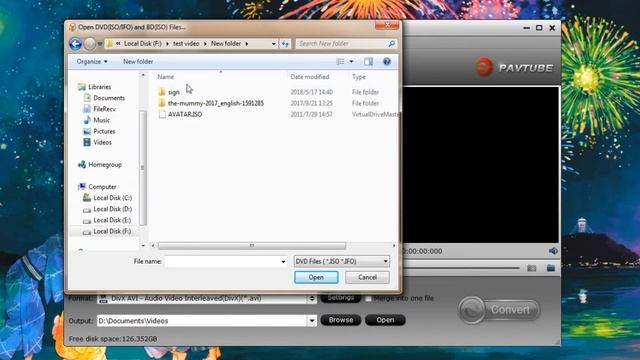640x360 pixels.
Task: Sort by the Date modified column header
Action: 310,77
